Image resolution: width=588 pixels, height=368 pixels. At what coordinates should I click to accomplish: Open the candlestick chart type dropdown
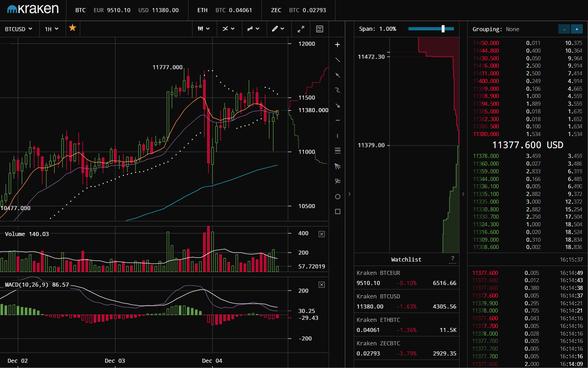pyautogui.click(x=203, y=29)
